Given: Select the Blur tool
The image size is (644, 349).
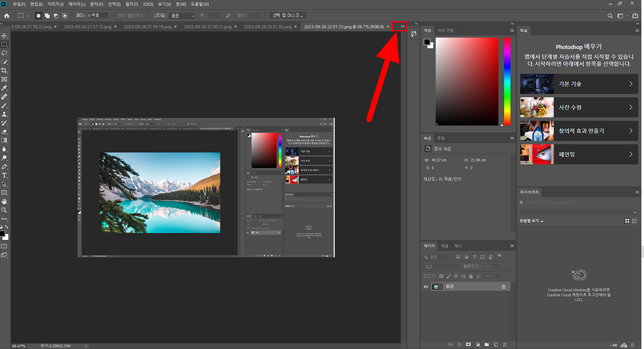Looking at the screenshot, I should point(4,149).
